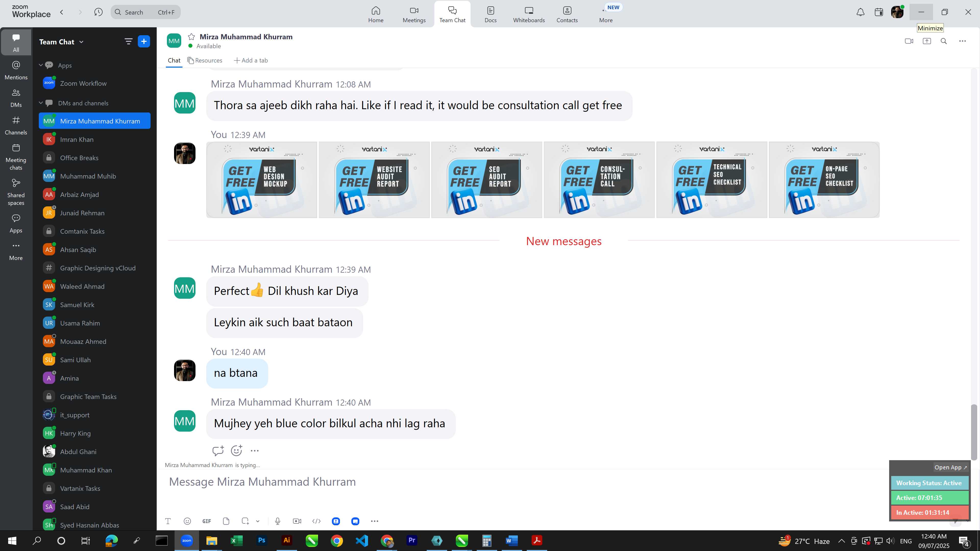This screenshot has width=980, height=551.
Task: Open the Meetings tab
Action: [414, 15]
